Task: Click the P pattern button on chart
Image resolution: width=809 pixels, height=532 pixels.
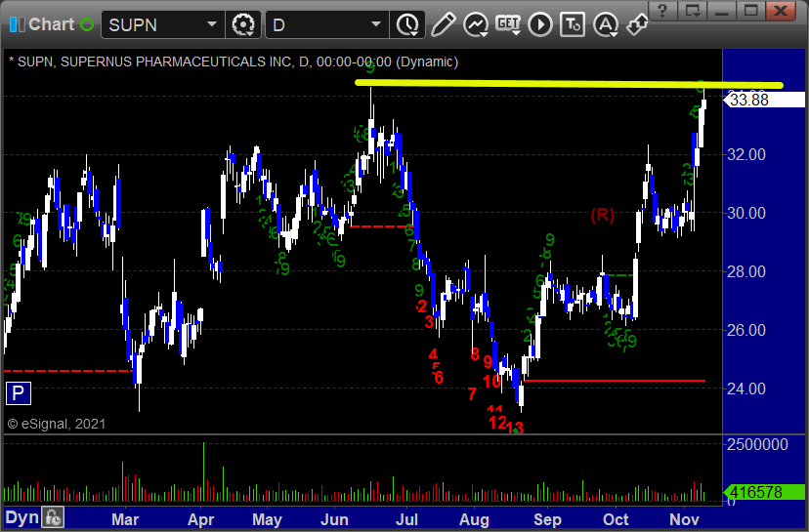Action: point(18,393)
